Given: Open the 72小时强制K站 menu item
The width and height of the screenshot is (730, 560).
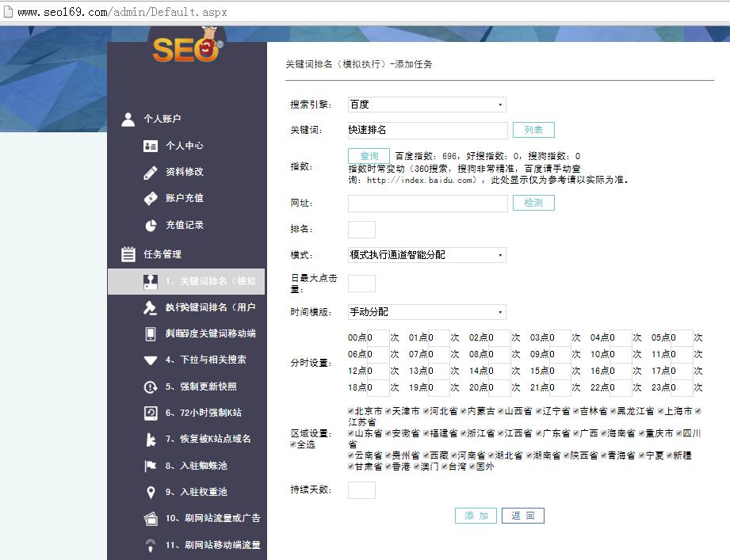Looking at the screenshot, I should tap(203, 413).
